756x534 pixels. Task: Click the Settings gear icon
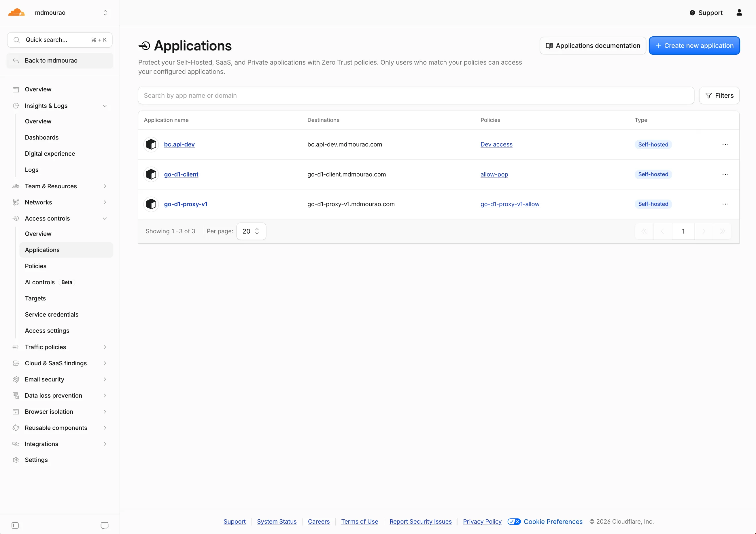point(16,460)
